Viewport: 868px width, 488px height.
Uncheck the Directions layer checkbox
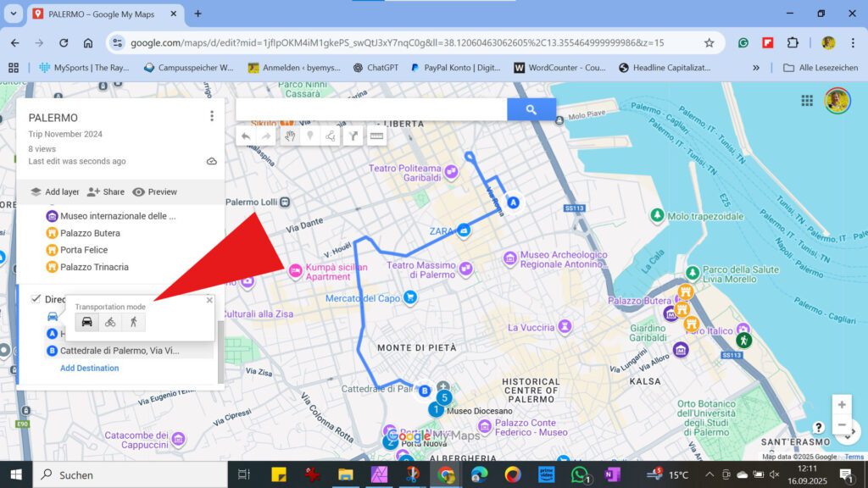point(36,299)
